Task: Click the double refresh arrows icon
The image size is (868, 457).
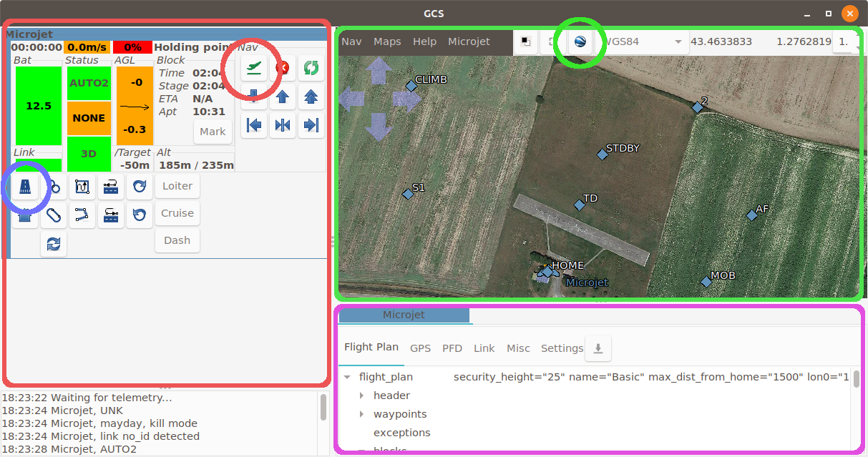Action: click(x=54, y=243)
